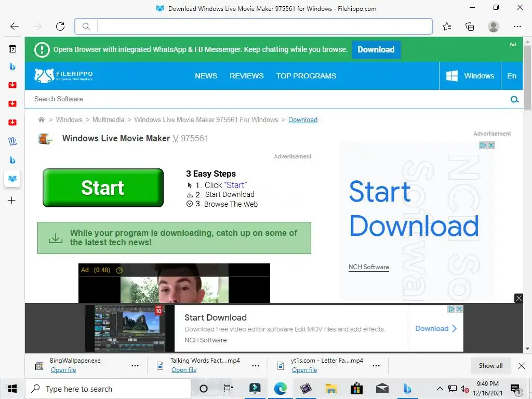Click into the Search Software field
Image resolution: width=532 pixels, height=399 pixels.
[264, 99]
